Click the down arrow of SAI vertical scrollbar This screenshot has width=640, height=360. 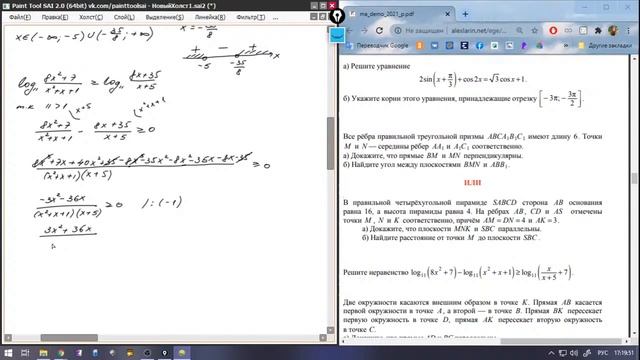pyautogui.click(x=331, y=330)
